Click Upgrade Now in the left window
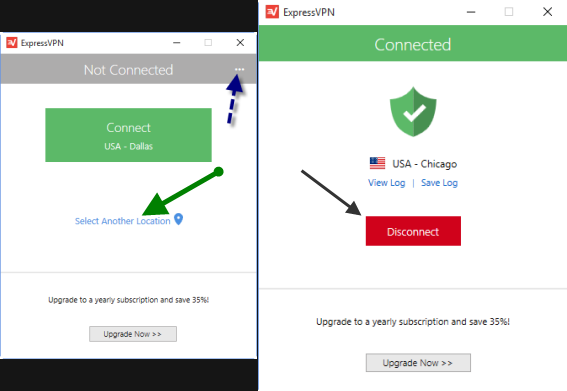The image size is (567, 391). (133, 334)
